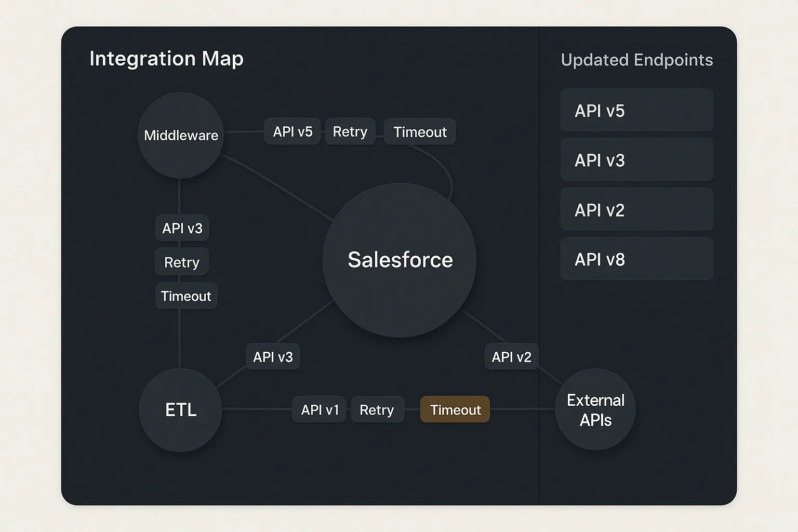Select the Salesforce node
The image size is (798, 532).
coord(400,260)
